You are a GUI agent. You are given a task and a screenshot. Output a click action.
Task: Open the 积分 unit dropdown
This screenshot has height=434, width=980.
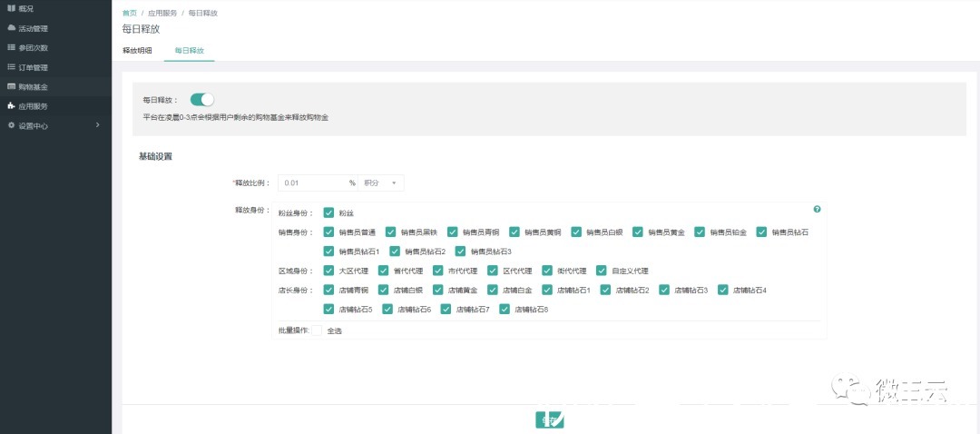pyautogui.click(x=380, y=182)
